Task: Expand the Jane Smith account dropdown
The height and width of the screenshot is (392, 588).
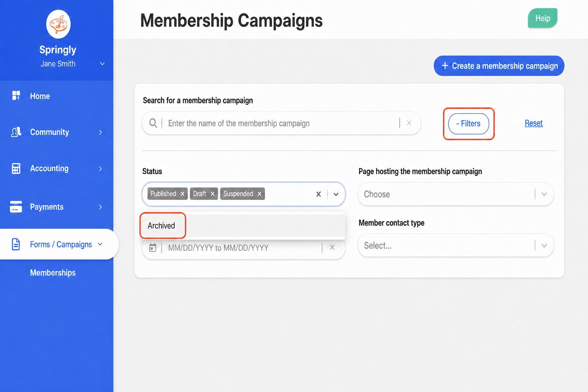Action: 102,64
